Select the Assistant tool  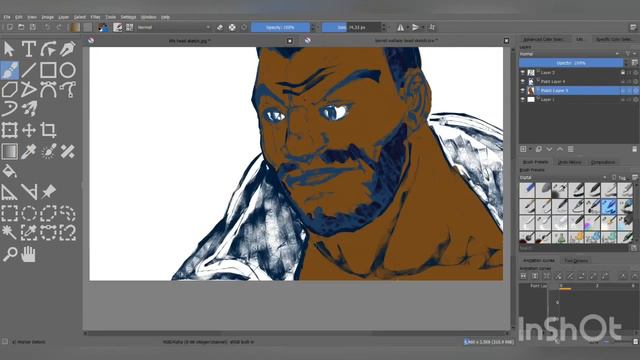(9, 192)
